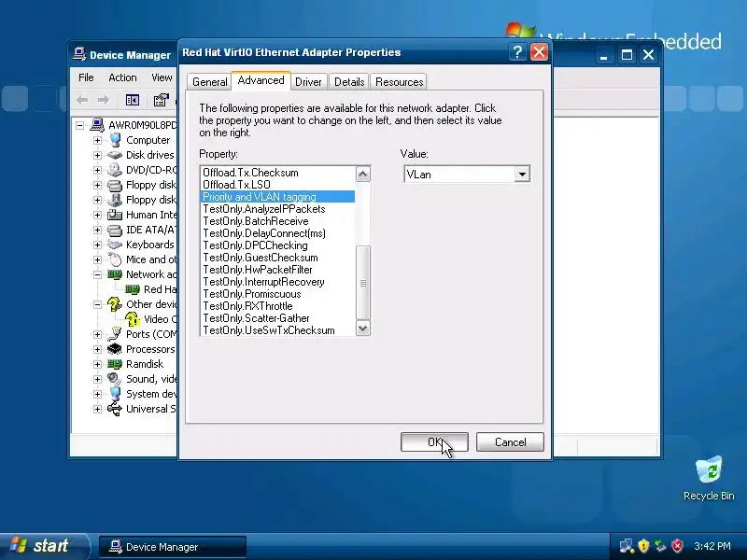
Task: Collapse the AWR0M90L8PD root node
Action: pyautogui.click(x=80, y=126)
